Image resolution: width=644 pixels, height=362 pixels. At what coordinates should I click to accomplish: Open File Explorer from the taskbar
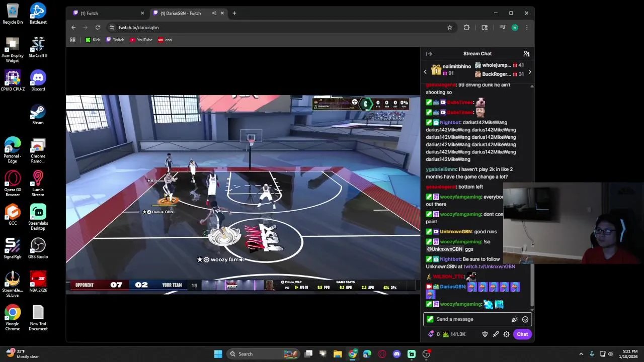point(338,354)
